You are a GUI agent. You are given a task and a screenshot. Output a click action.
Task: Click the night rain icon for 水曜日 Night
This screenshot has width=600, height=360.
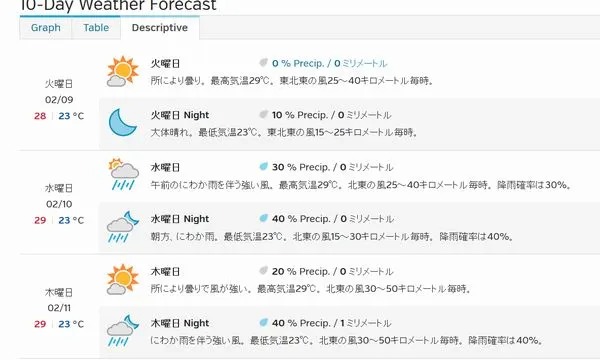point(122,226)
